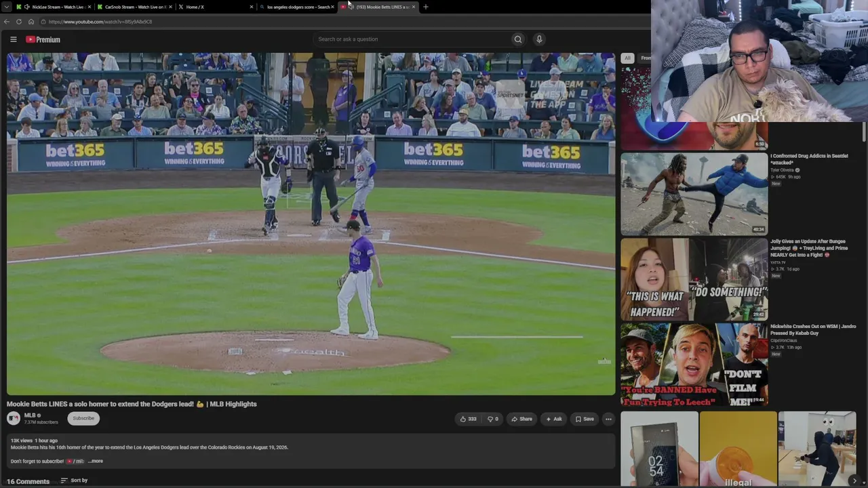This screenshot has width=868, height=488.
Task: Open 'I Confronted Drug Addicts in Seattle!' title
Action: tap(809, 159)
